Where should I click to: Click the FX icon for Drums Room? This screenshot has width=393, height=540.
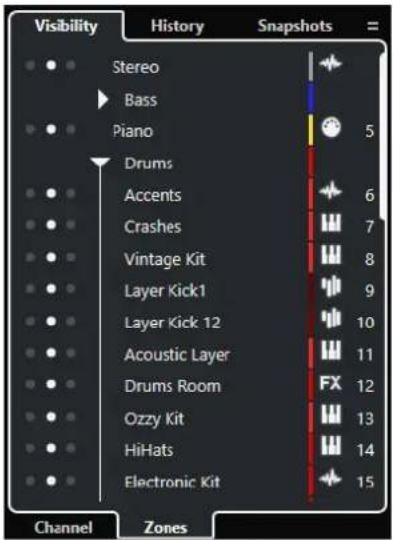[x=331, y=383]
